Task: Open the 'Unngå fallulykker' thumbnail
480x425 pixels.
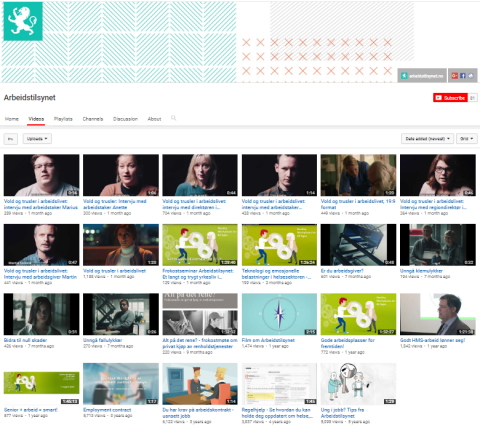Action: (121, 314)
